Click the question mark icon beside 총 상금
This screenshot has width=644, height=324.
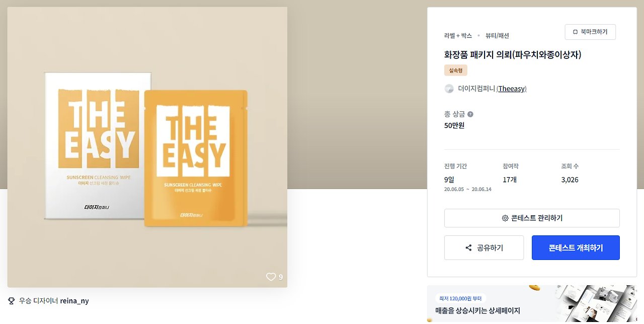(x=470, y=114)
